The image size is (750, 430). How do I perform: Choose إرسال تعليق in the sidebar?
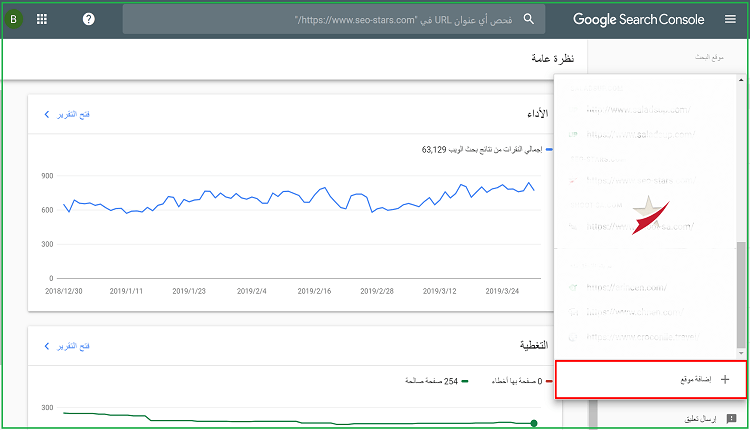coord(697,419)
